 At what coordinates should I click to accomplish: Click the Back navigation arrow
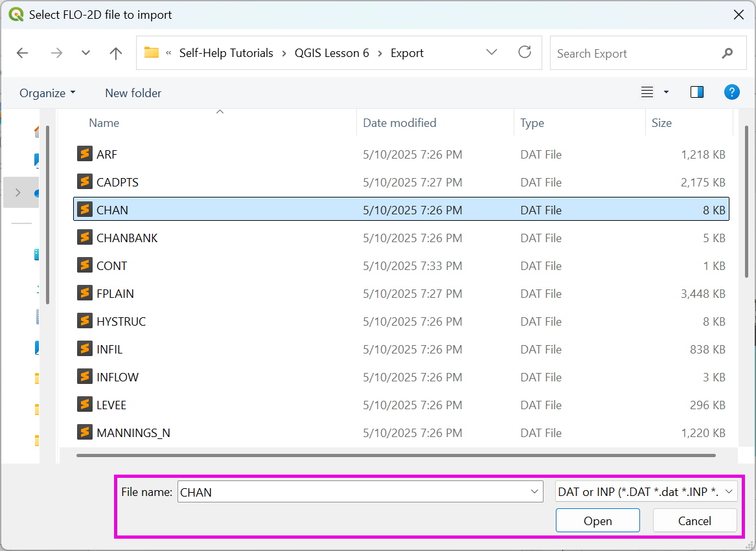(23, 53)
